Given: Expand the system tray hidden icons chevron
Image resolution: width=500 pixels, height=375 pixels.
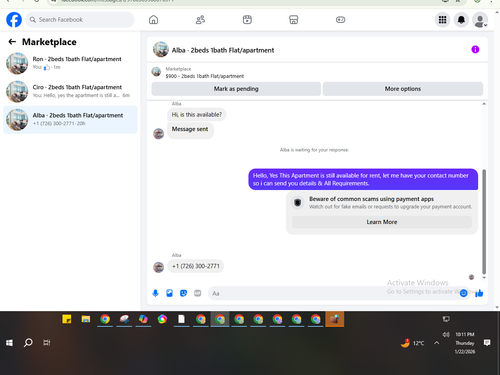Looking at the screenshot, I should pyautogui.click(x=436, y=343).
